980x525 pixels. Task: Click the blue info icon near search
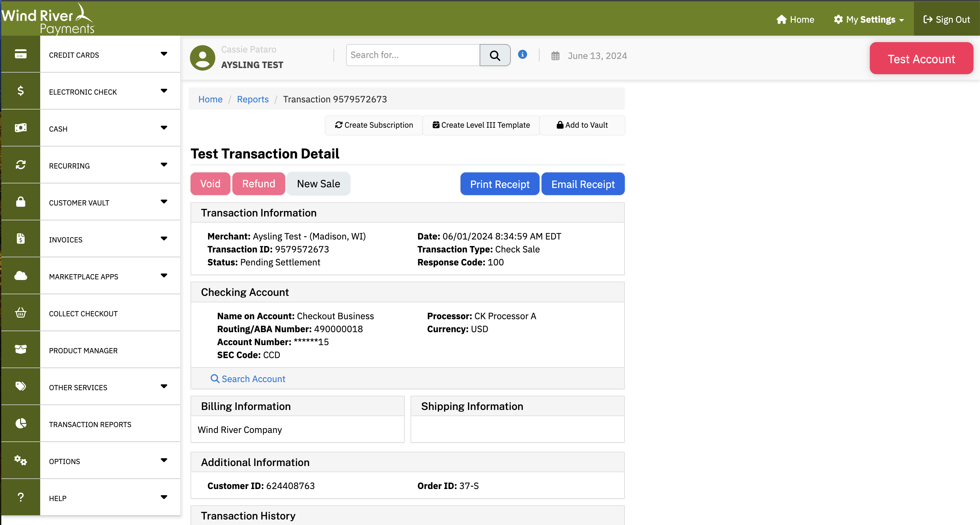523,54
